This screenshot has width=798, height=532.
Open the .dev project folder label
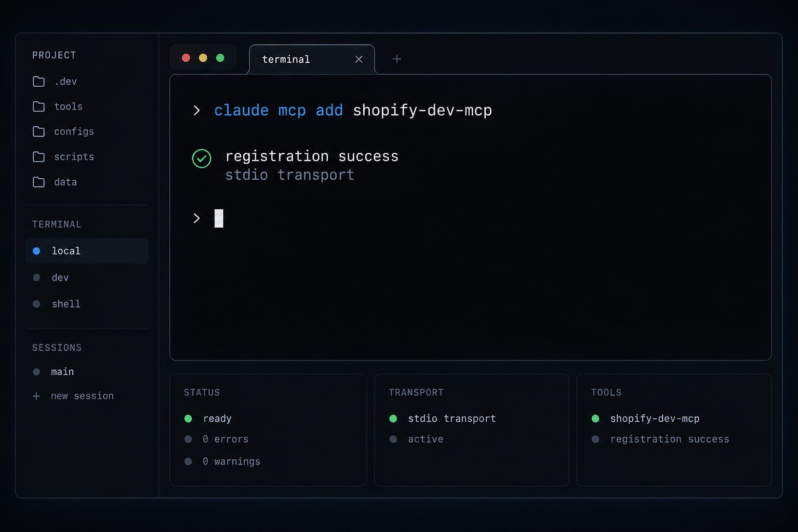click(x=65, y=82)
